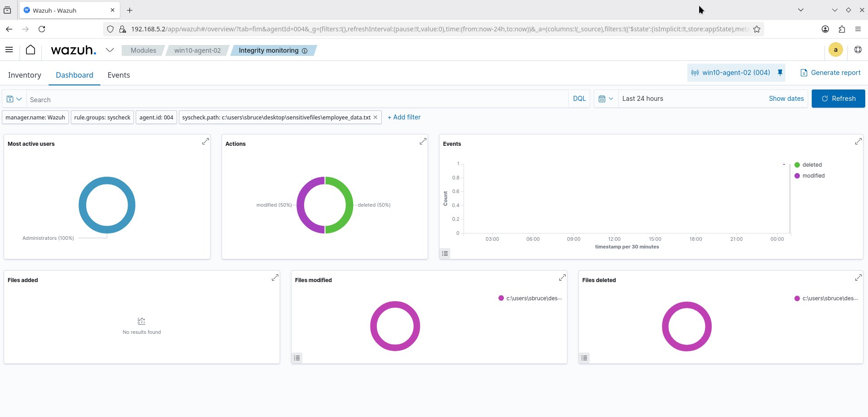Click the modified legend color dot

(x=797, y=176)
